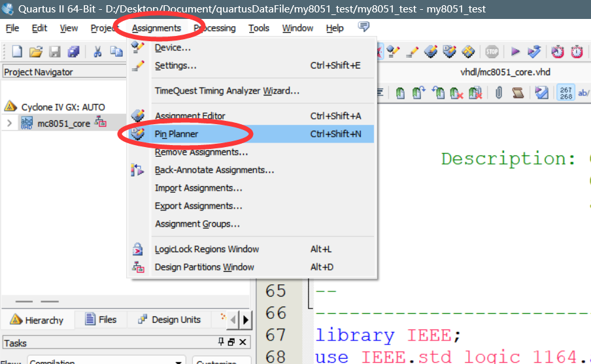Insert template with the scroll icon
Screen dimensions: 591x364
(518, 93)
